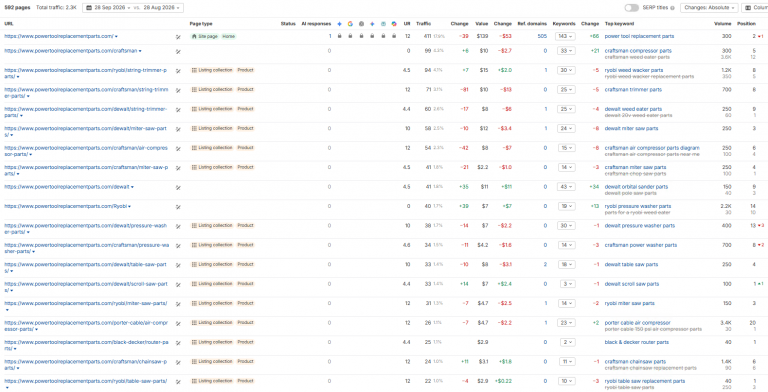Open keyword link 'dewalt scroll saw parts'
The width and height of the screenshot is (768, 392).
(x=632, y=284)
